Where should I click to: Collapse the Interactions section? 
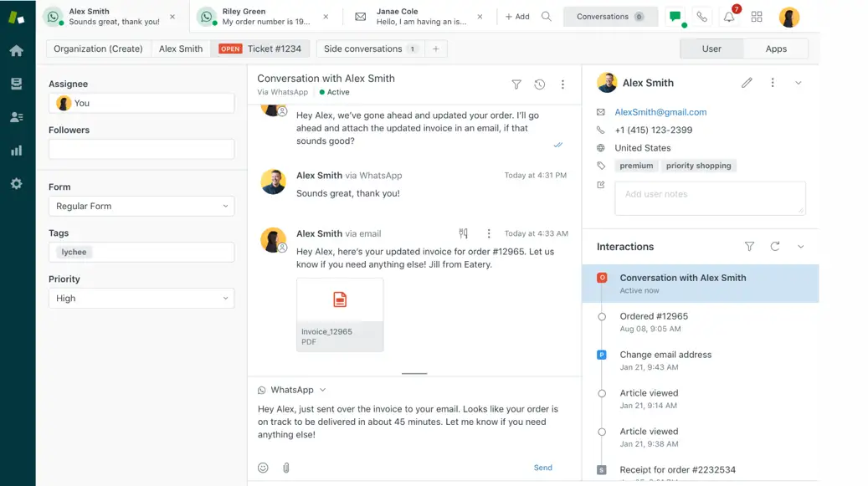(800, 247)
